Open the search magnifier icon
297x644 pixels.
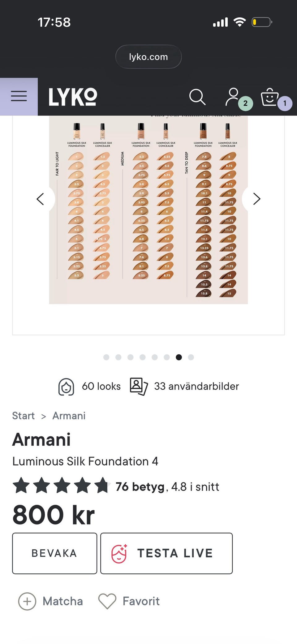[197, 97]
